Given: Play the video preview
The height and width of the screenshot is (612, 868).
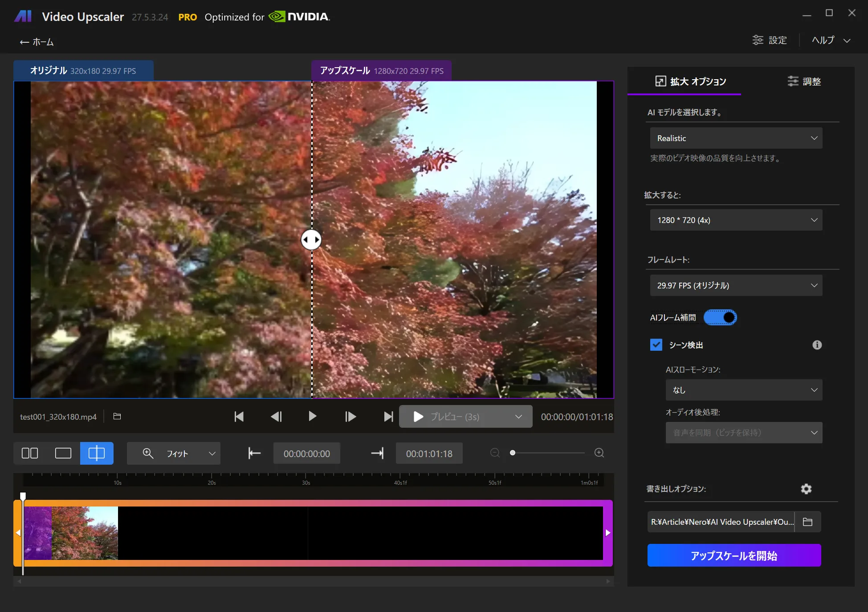Looking at the screenshot, I should pyautogui.click(x=312, y=416).
